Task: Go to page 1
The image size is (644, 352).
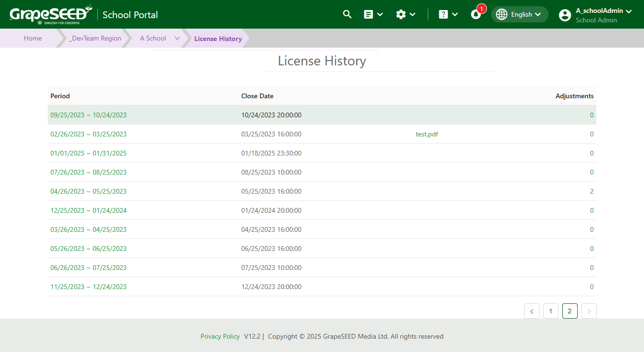Action: click(551, 311)
